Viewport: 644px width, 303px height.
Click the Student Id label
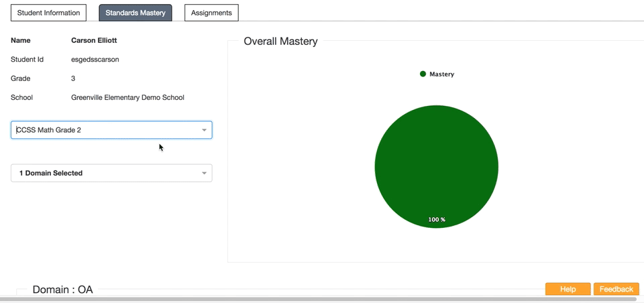coord(27,60)
